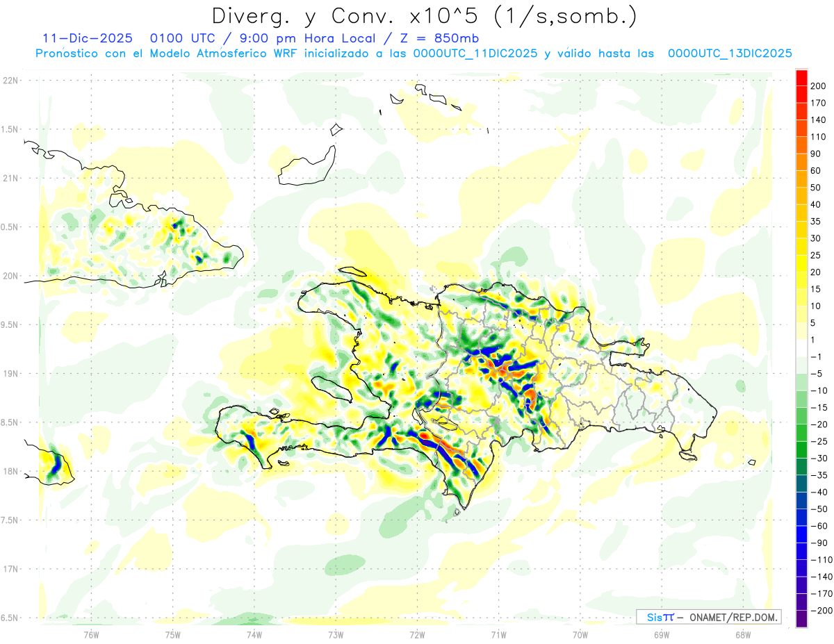Select the longitude label "69W"
The image size is (834, 644).
coord(661,634)
